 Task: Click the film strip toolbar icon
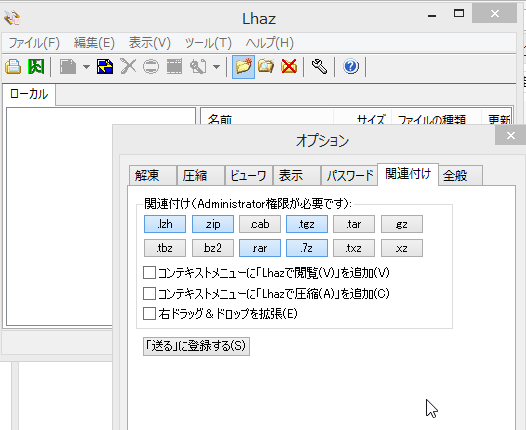point(174,66)
